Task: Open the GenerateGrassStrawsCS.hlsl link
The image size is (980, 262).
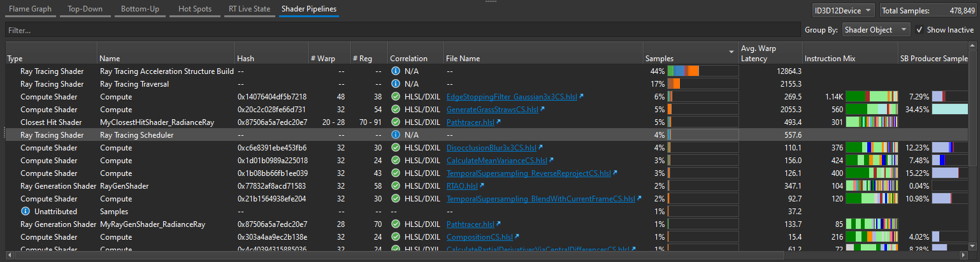Action: [492, 110]
